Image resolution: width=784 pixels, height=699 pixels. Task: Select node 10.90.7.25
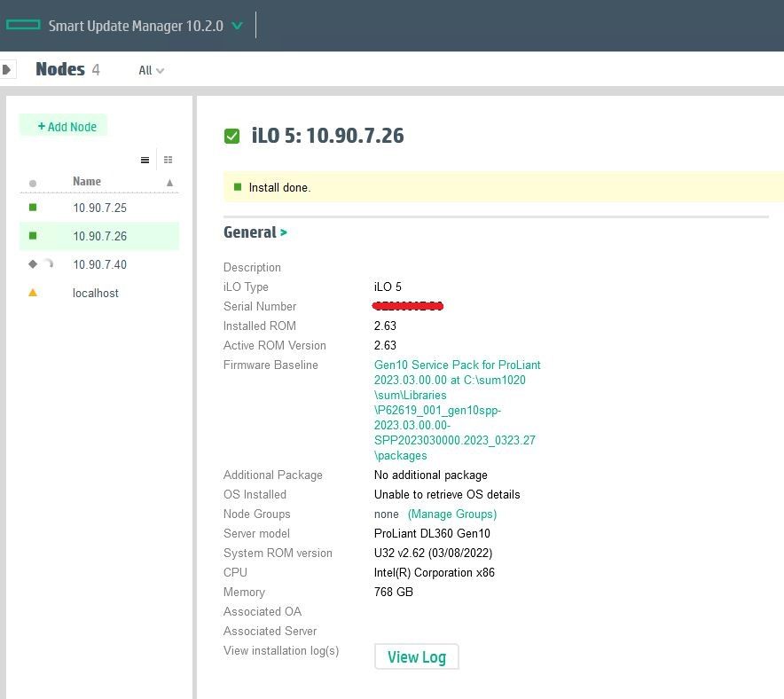99,208
